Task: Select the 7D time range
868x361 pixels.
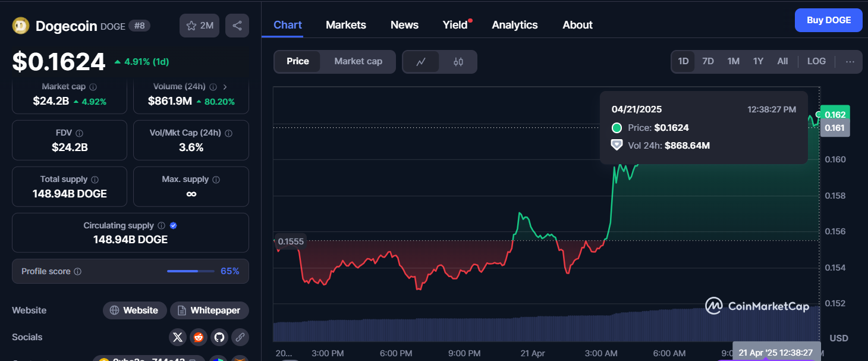Action: tap(708, 61)
